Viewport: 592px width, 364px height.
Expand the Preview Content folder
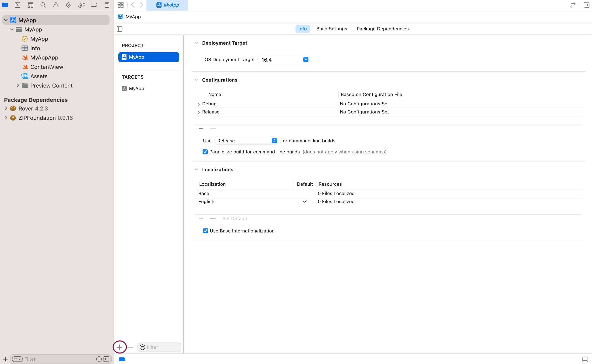coord(18,85)
